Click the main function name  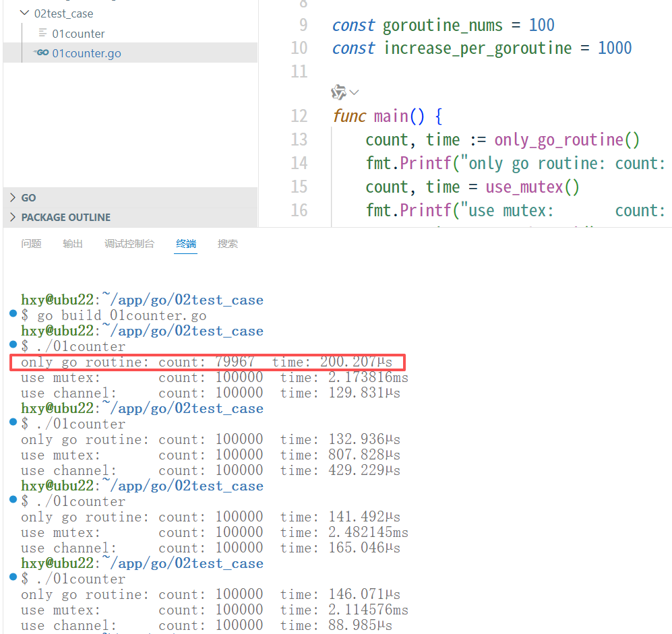(x=391, y=116)
